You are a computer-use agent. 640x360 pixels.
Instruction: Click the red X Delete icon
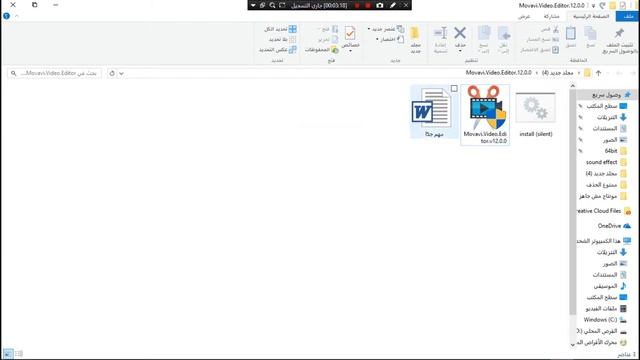click(x=460, y=33)
